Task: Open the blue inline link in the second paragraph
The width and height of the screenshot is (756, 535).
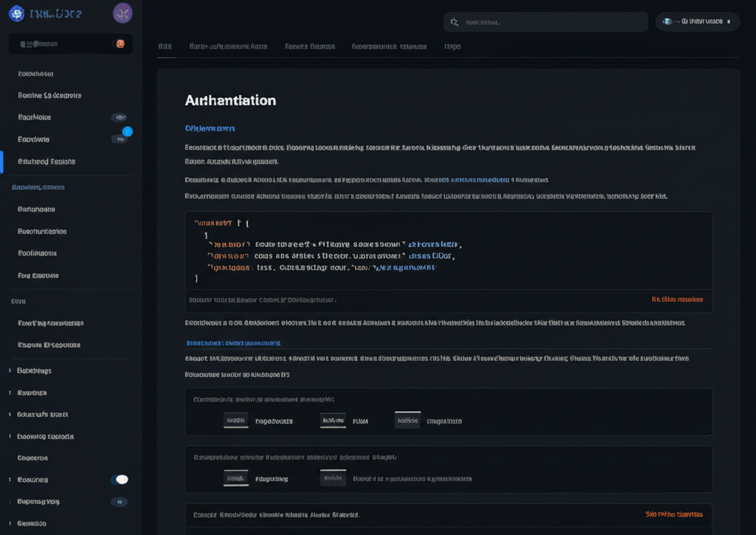Action: pyautogui.click(x=480, y=179)
